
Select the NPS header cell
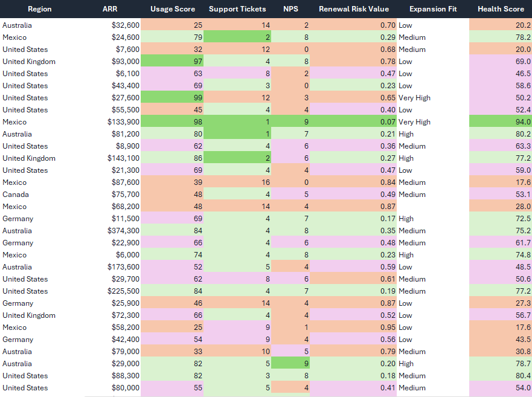click(x=290, y=9)
